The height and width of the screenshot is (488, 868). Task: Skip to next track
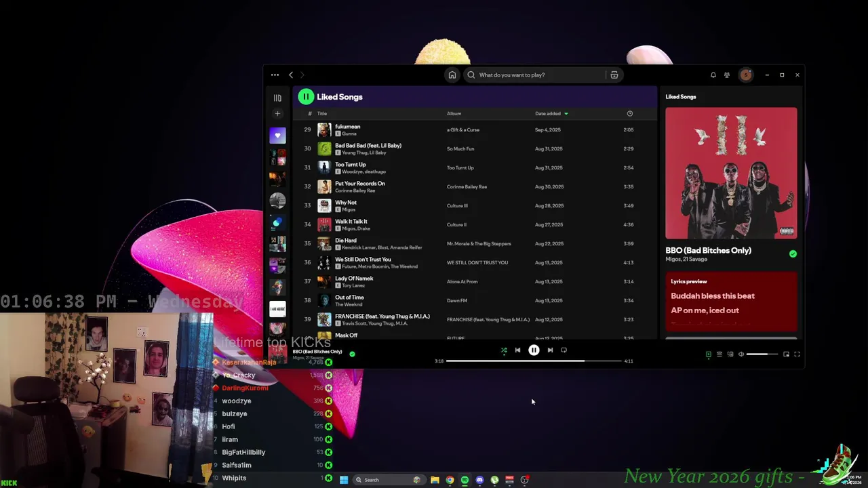pyautogui.click(x=550, y=350)
